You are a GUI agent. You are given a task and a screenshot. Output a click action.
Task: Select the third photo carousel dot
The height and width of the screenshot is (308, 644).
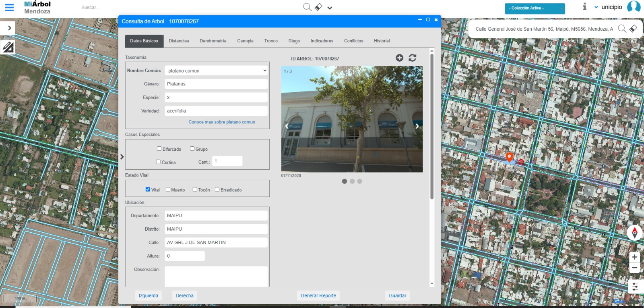(360, 181)
